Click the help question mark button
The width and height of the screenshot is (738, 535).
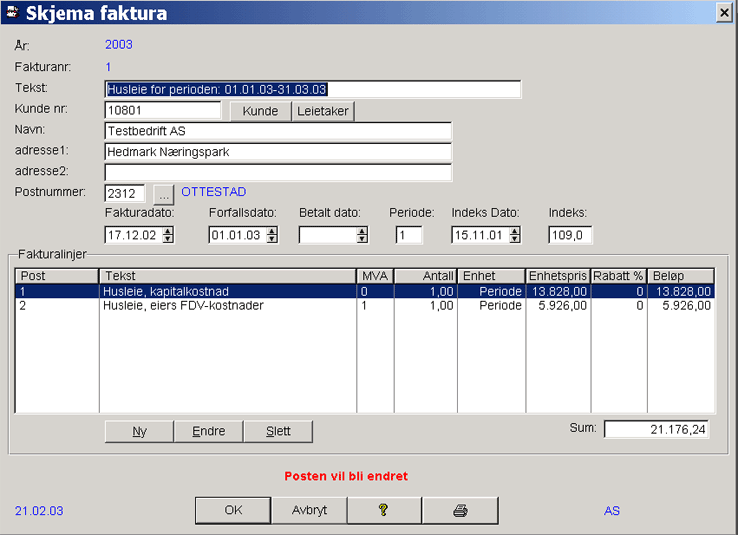point(384,511)
